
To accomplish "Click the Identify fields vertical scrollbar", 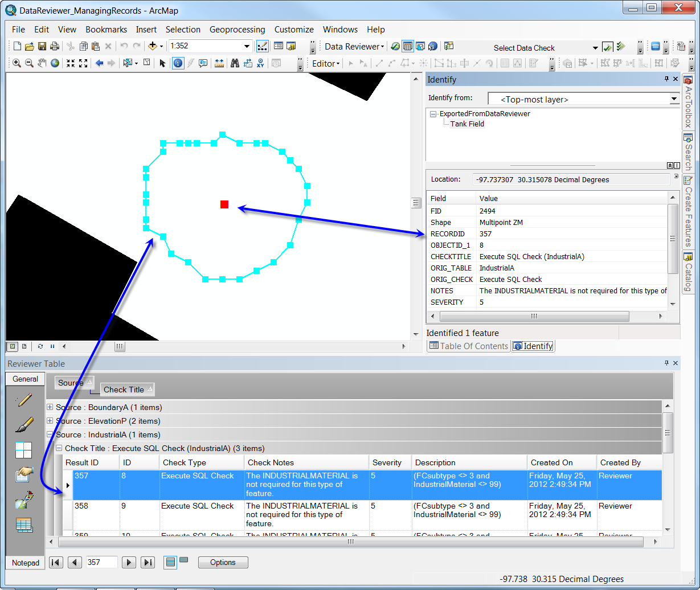I will (673, 238).
